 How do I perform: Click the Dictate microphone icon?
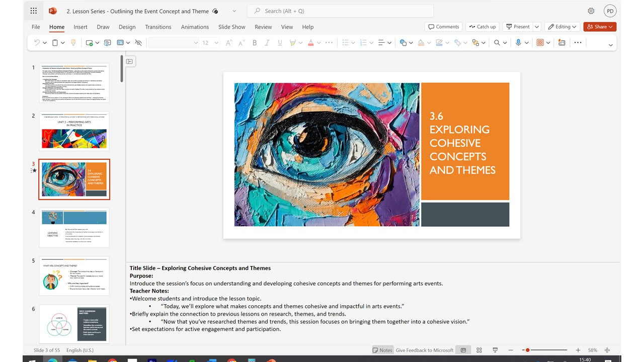pyautogui.click(x=518, y=43)
